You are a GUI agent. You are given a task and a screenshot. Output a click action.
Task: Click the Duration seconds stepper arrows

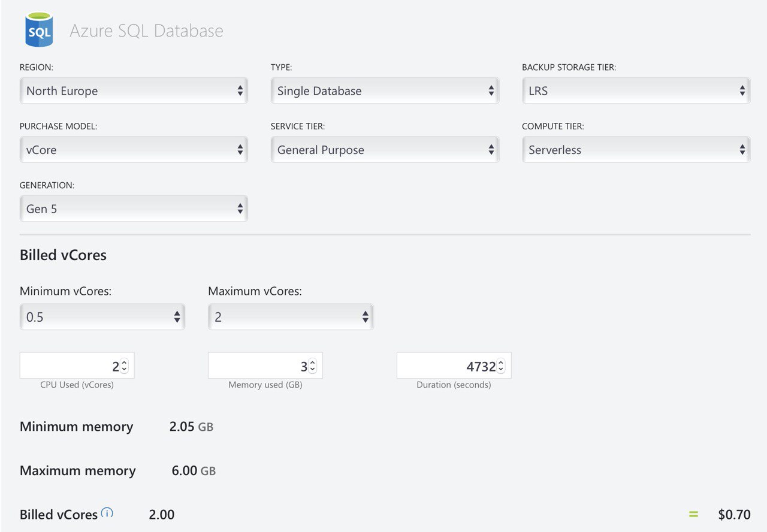pos(501,366)
